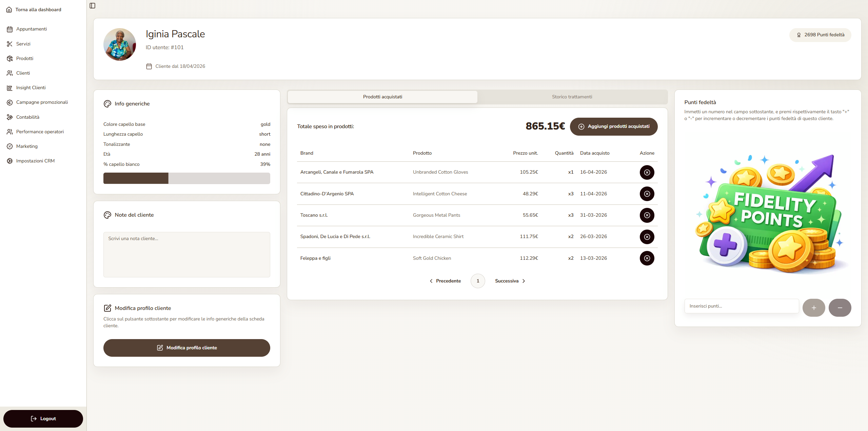Click the Prezzo unit. column header
The width and height of the screenshot is (868, 431).
526,153
